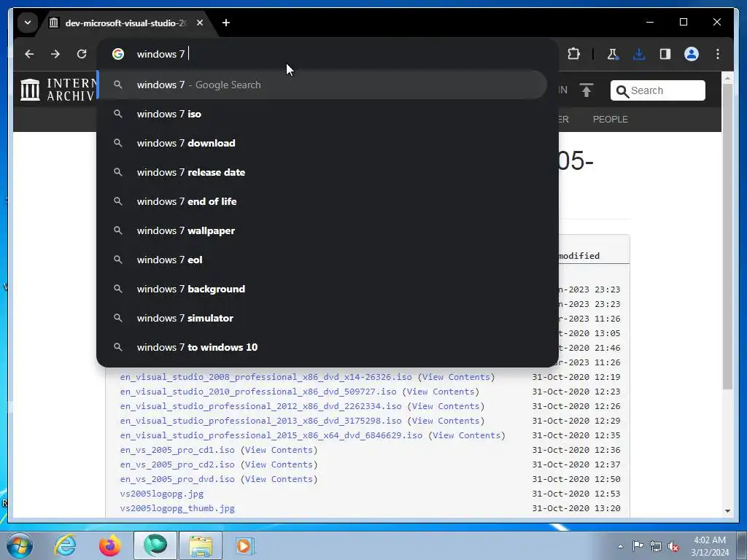This screenshot has height=560, width=747.
Task: Open the network tray icon
Action: click(x=656, y=546)
